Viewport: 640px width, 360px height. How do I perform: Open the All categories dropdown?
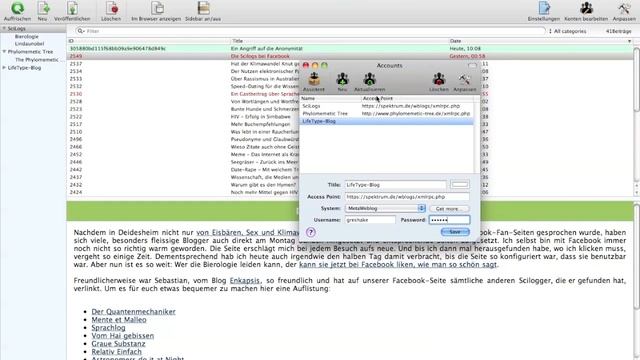point(567,31)
